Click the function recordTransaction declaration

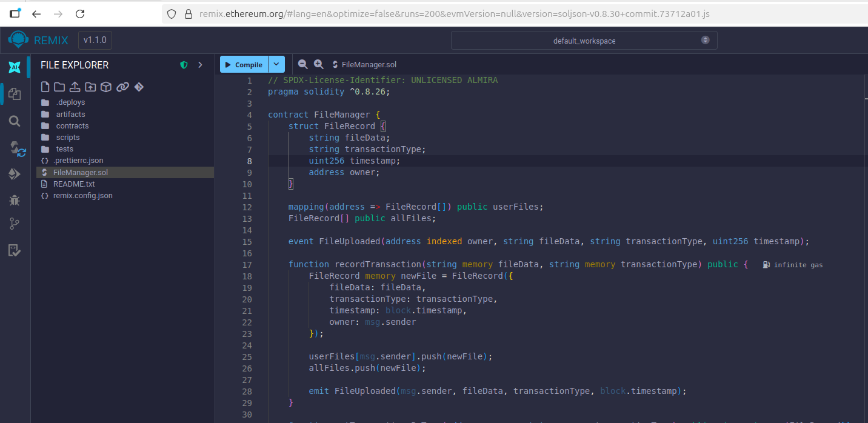point(518,264)
